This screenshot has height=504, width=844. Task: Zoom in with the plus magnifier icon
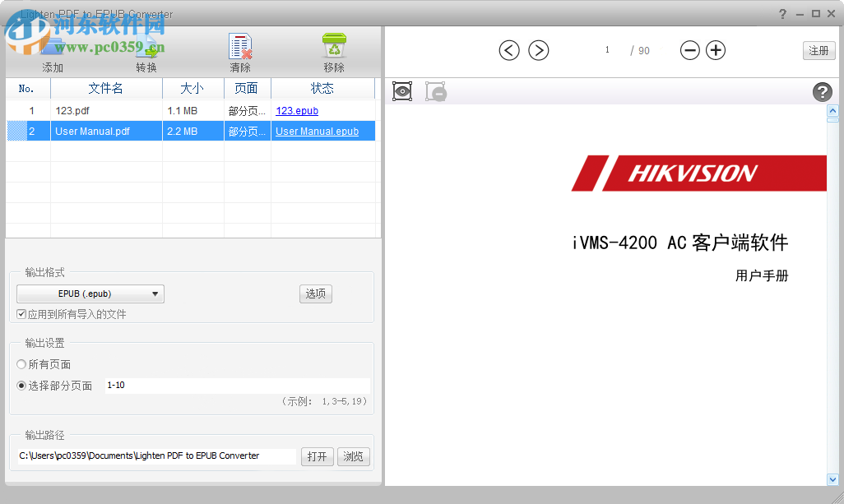(x=715, y=50)
